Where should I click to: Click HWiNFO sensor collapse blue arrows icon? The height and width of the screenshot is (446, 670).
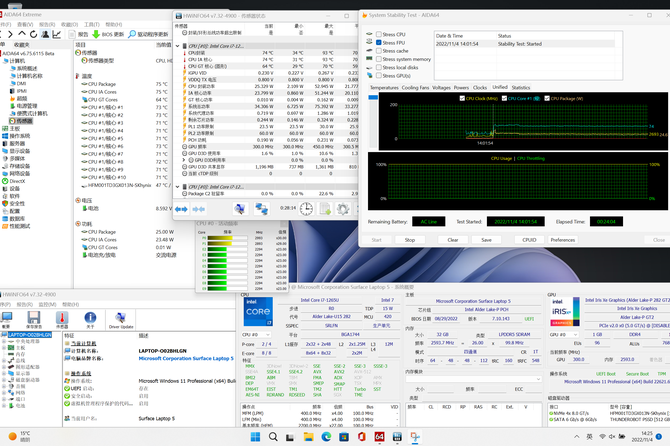click(199, 209)
